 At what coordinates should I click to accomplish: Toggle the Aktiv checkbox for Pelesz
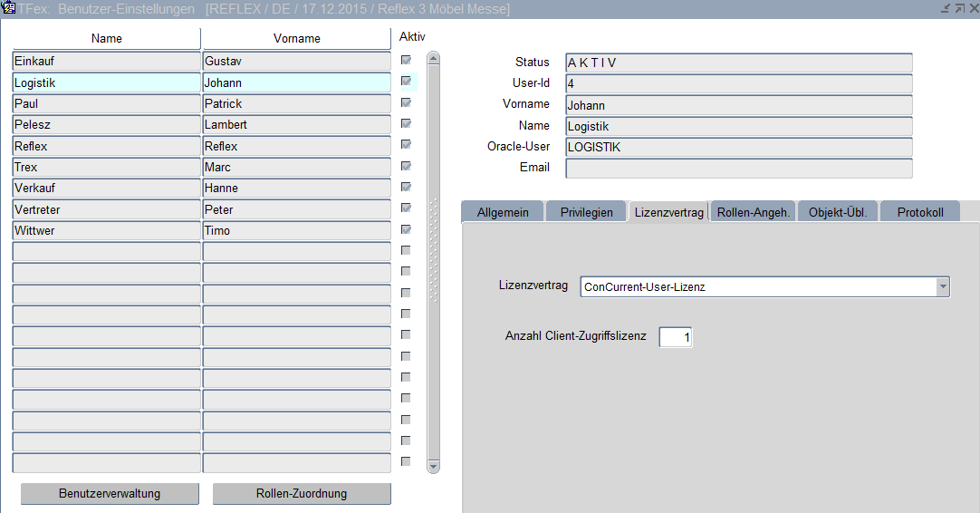tap(406, 124)
